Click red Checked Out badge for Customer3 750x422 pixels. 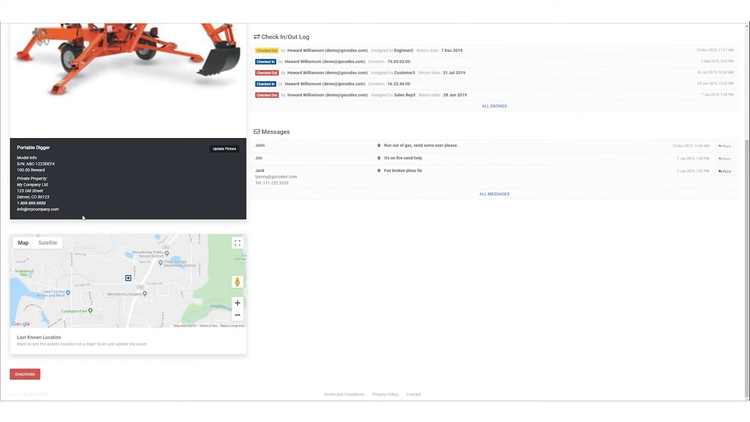266,73
